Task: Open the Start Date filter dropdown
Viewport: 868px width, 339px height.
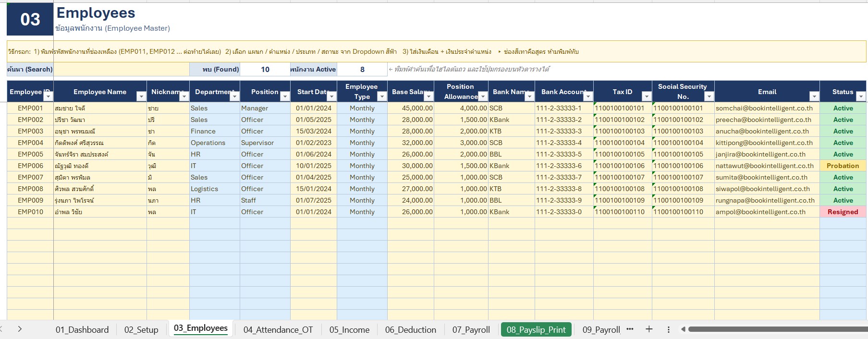Action: [x=331, y=97]
